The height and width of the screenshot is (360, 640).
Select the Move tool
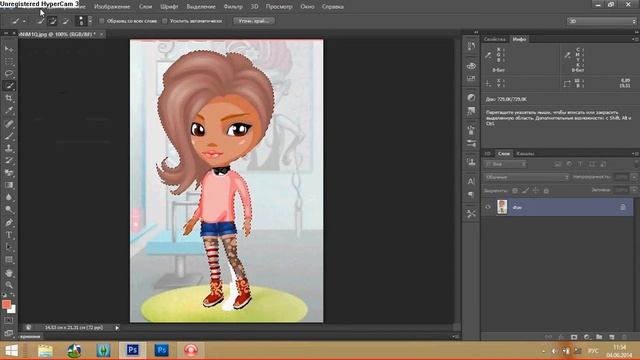9,49
